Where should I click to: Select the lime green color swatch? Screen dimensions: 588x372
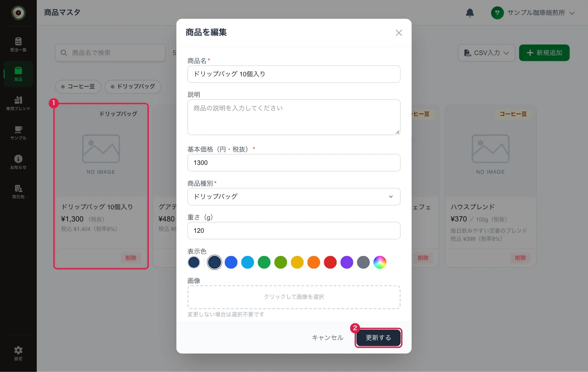pos(280,262)
